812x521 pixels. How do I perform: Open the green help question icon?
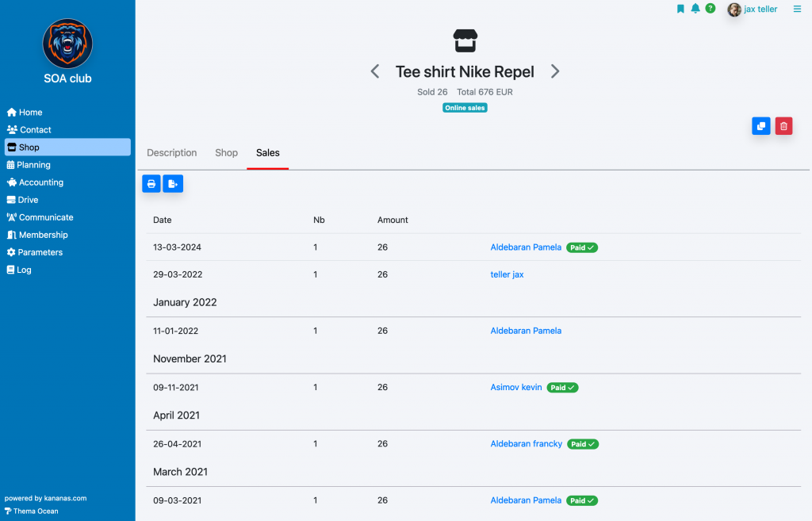pos(710,8)
